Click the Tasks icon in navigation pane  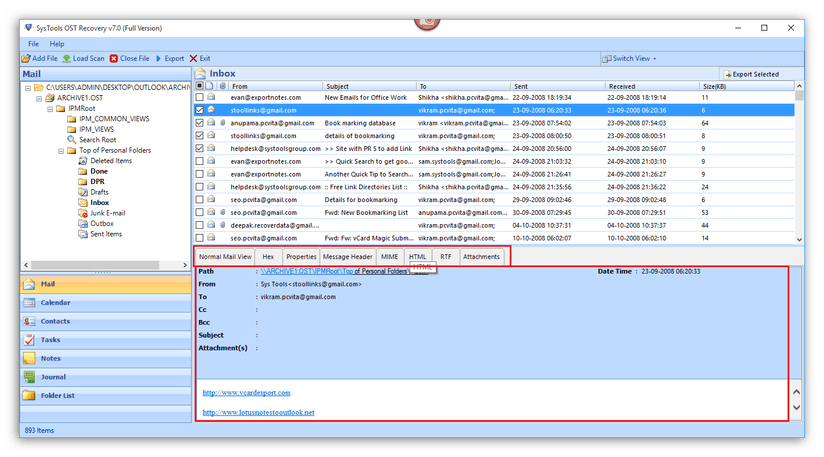(x=29, y=340)
